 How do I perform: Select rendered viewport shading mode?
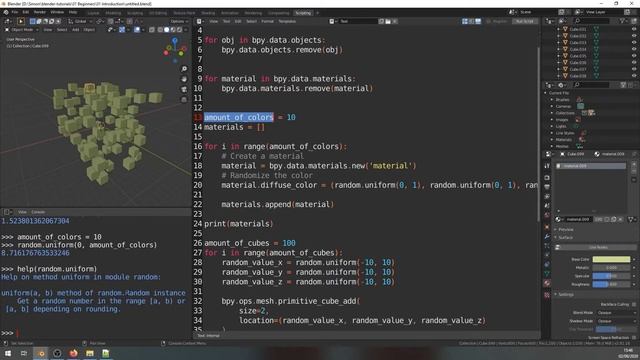pos(179,30)
